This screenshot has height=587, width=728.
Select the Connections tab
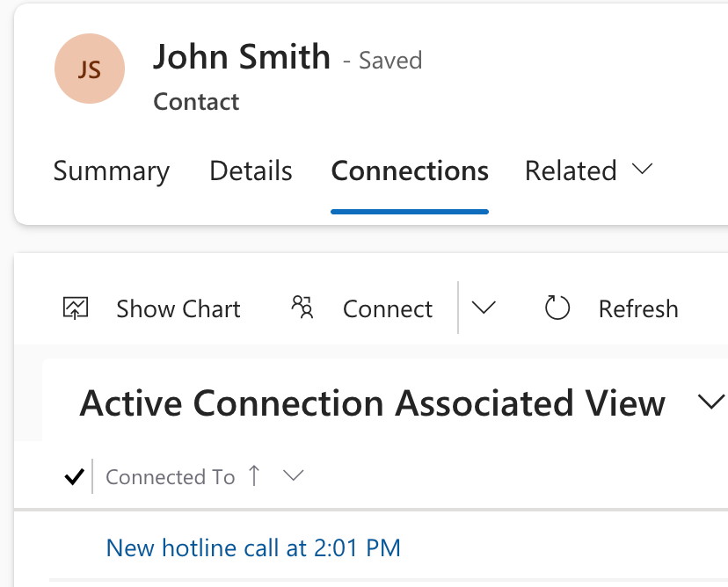409,171
